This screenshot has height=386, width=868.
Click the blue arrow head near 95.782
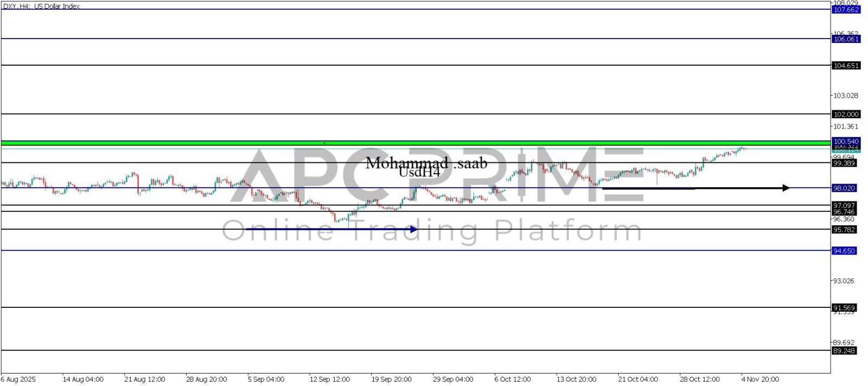point(414,229)
